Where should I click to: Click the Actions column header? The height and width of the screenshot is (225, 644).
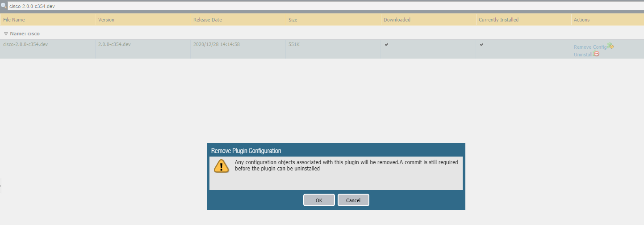coord(607,20)
